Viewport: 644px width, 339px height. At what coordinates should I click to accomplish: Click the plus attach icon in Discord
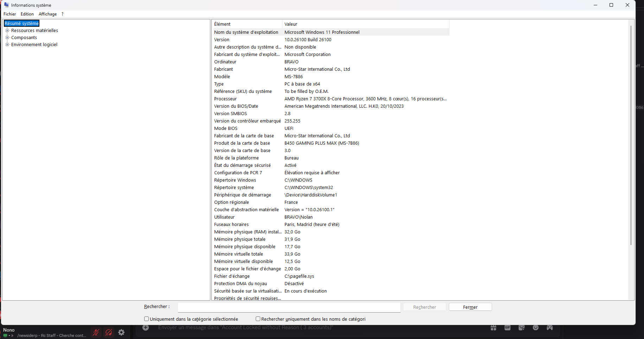tap(146, 328)
